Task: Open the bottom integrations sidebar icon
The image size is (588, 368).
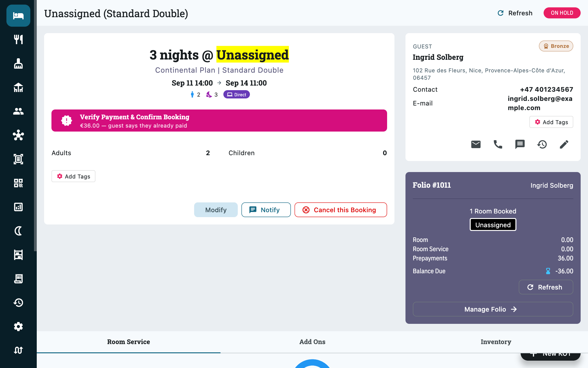Action: coord(18,350)
